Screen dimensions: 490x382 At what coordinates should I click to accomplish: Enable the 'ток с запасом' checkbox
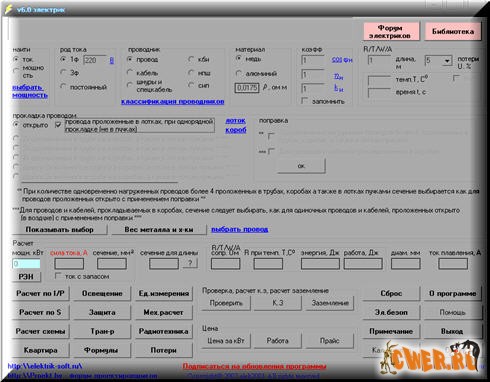click(58, 276)
